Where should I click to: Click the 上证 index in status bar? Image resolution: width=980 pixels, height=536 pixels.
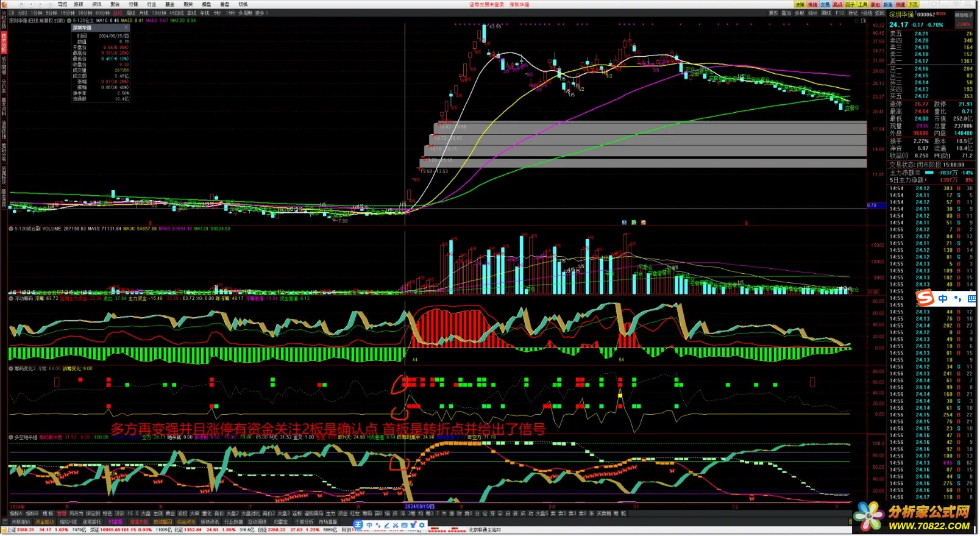[x=11, y=530]
